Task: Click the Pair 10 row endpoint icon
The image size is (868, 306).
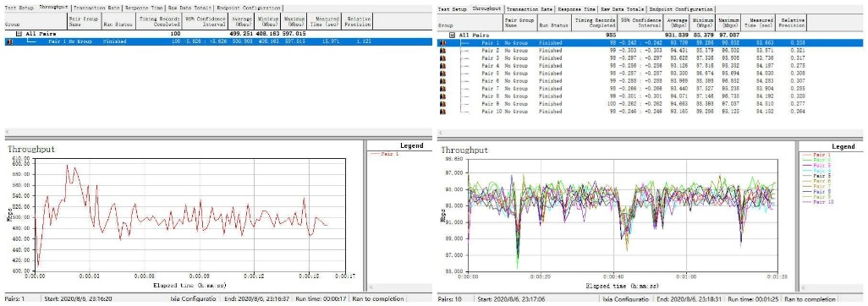Action: [442, 112]
